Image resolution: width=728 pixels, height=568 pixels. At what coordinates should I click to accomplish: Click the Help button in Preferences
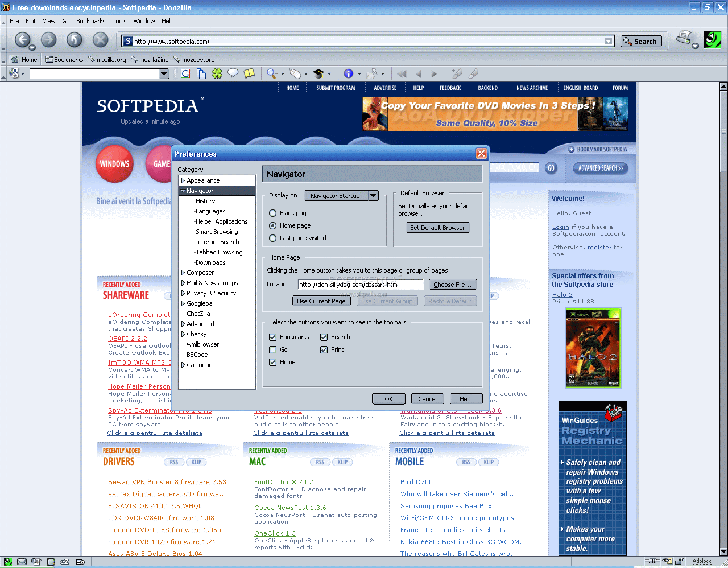[466, 399]
